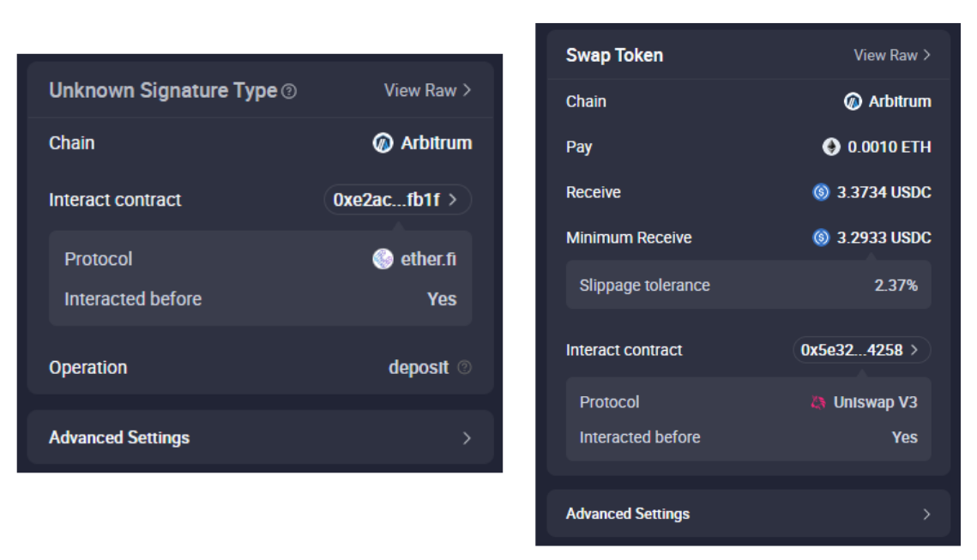This screenshot has width=977, height=560.
Task: Open contract address 0x5e32...4258 details
Action: click(860, 350)
